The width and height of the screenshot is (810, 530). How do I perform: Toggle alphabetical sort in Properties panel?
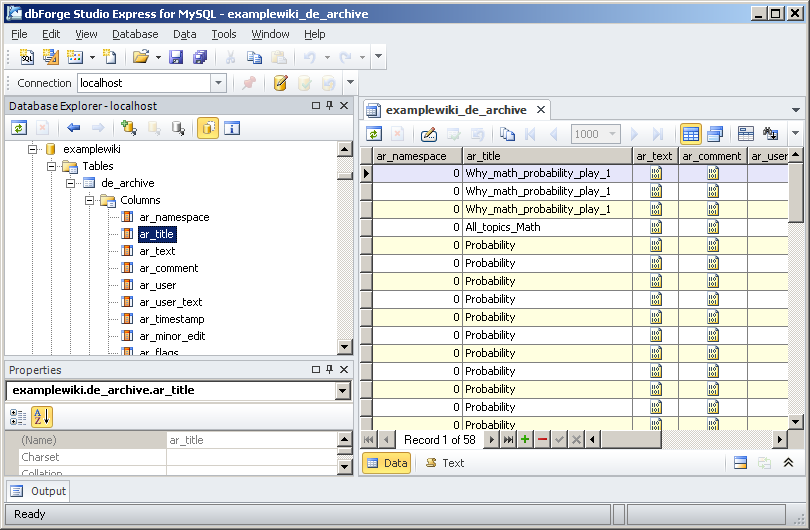[x=42, y=417]
